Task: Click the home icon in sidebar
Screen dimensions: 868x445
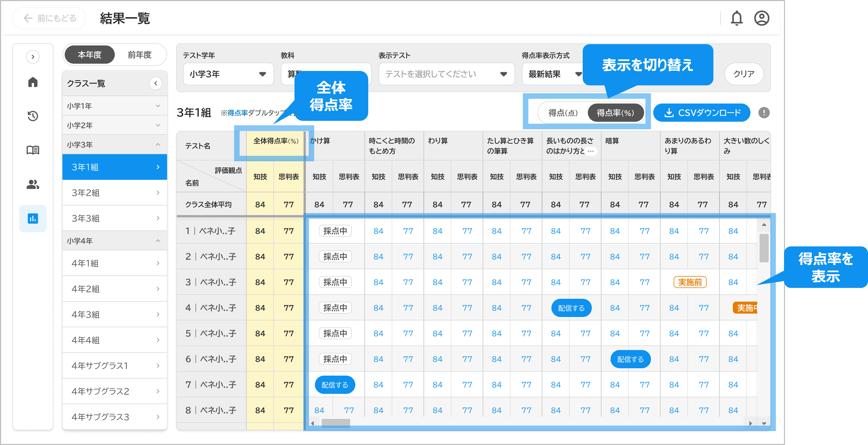Action: point(33,82)
